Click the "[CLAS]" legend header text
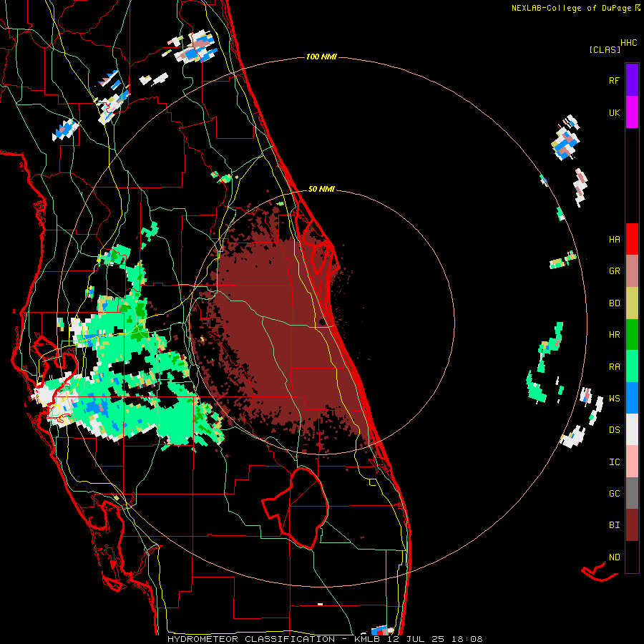Image resolution: width=644 pixels, height=644 pixels. 605,50
